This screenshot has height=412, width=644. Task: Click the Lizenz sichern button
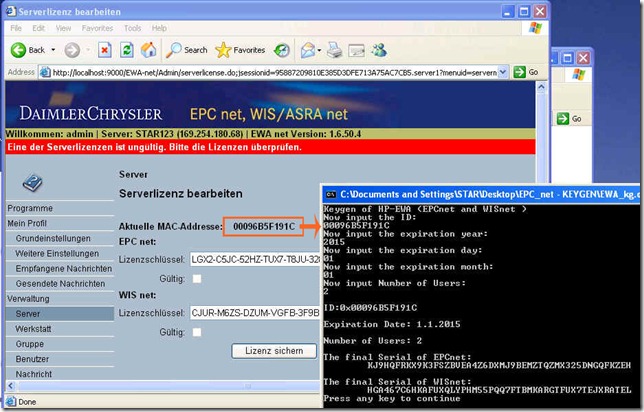[x=274, y=351]
